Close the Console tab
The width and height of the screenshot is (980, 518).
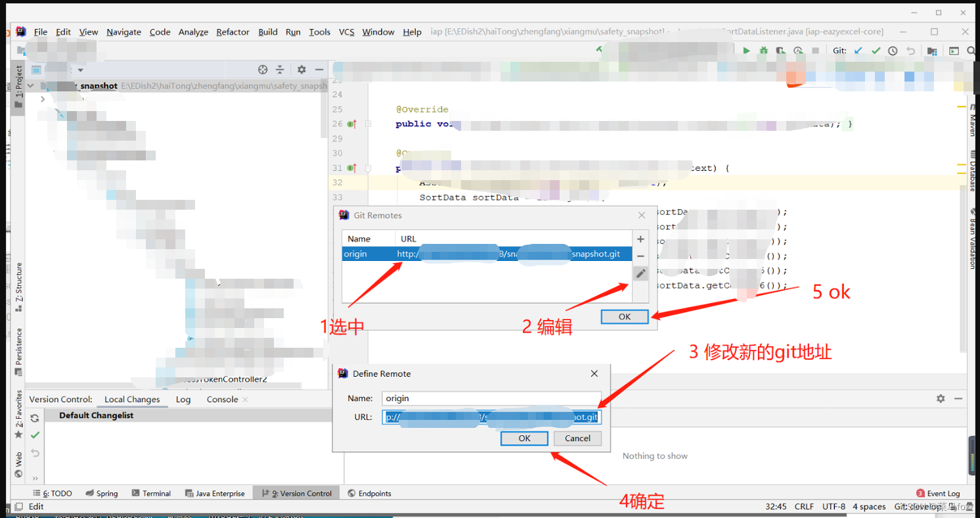point(245,399)
